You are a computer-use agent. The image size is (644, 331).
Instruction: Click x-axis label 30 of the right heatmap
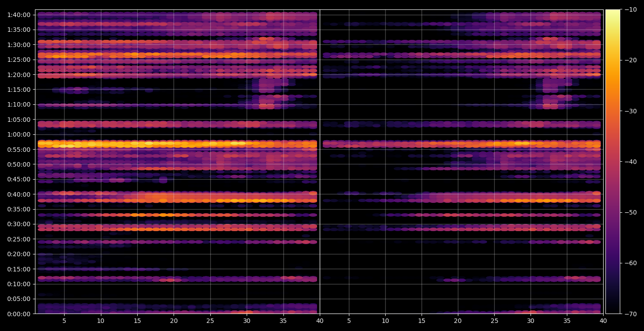point(531,321)
